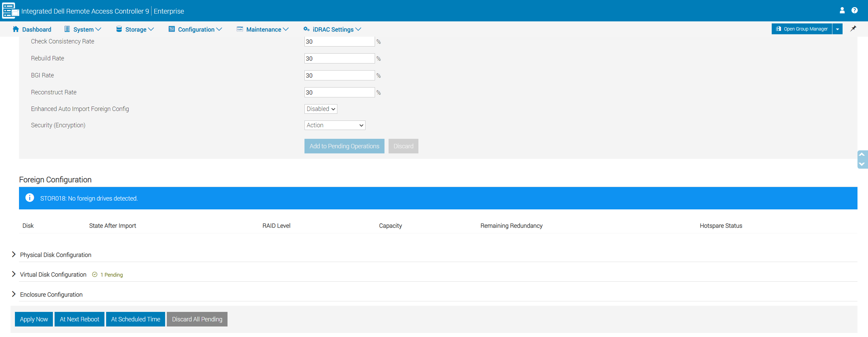The image size is (868, 337).
Task: Open the user account icon menu
Action: 842,11
